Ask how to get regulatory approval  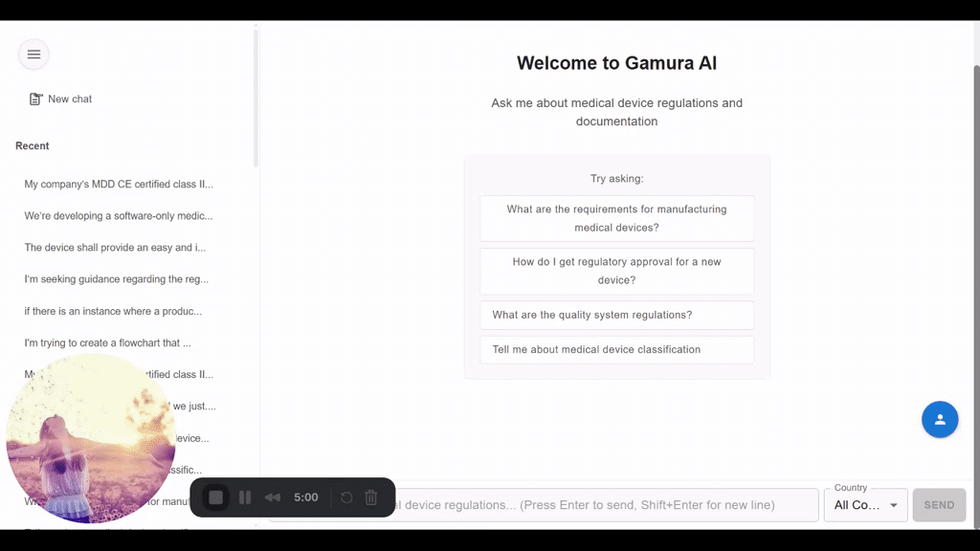point(617,271)
